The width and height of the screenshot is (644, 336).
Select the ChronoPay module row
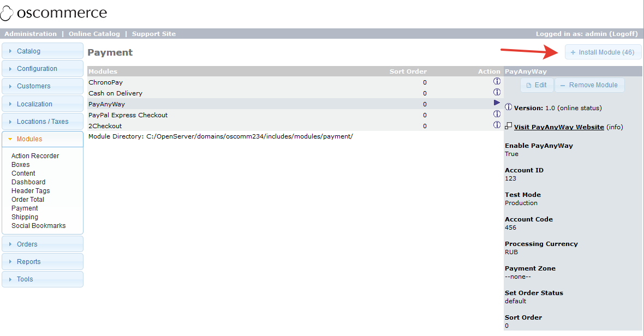tap(294, 82)
